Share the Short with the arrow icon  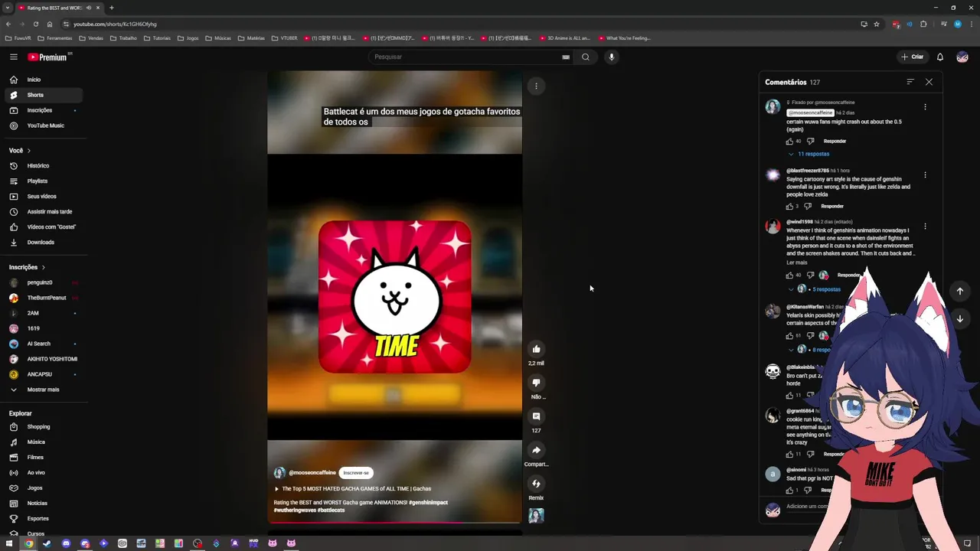point(536,450)
